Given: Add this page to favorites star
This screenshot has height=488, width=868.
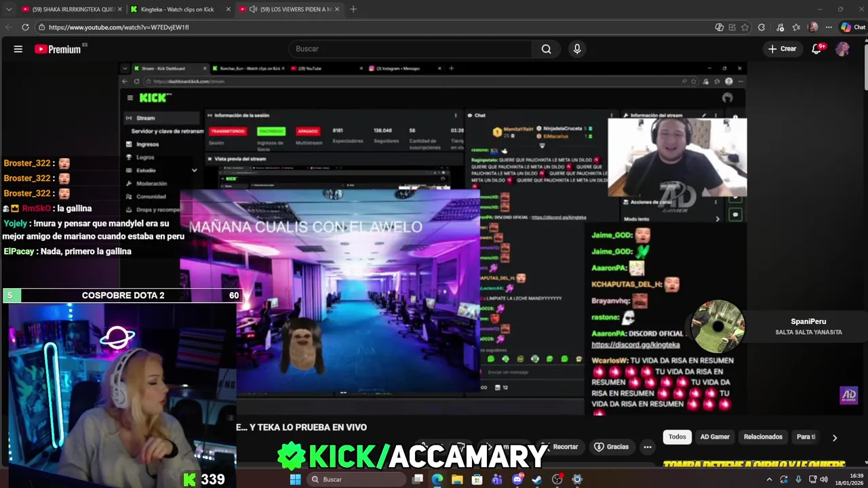Looking at the screenshot, I should click(x=745, y=27).
